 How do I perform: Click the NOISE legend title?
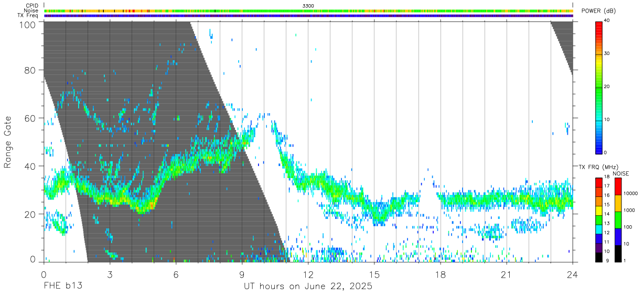(620, 173)
